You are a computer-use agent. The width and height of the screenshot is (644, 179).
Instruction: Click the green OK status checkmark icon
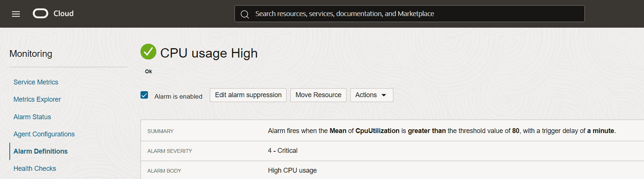(148, 52)
